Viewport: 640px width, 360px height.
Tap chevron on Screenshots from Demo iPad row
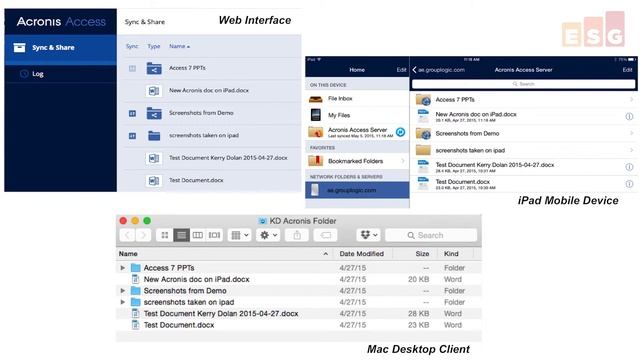(631, 133)
